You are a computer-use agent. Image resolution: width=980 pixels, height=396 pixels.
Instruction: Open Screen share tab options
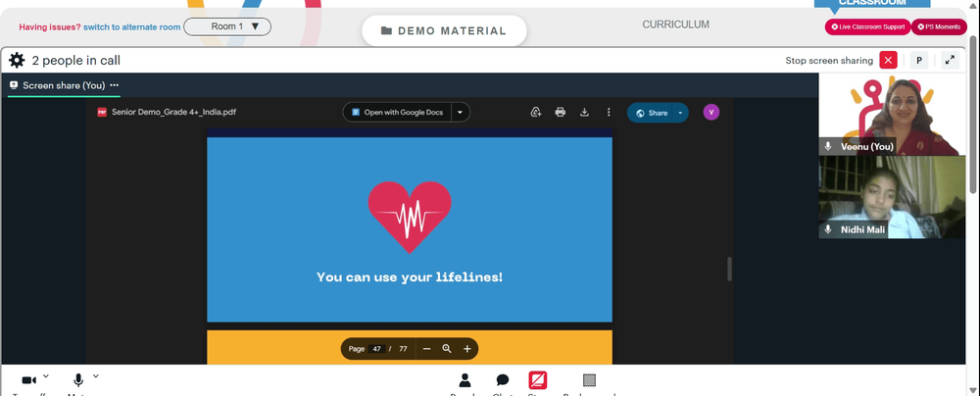pyautogui.click(x=115, y=85)
